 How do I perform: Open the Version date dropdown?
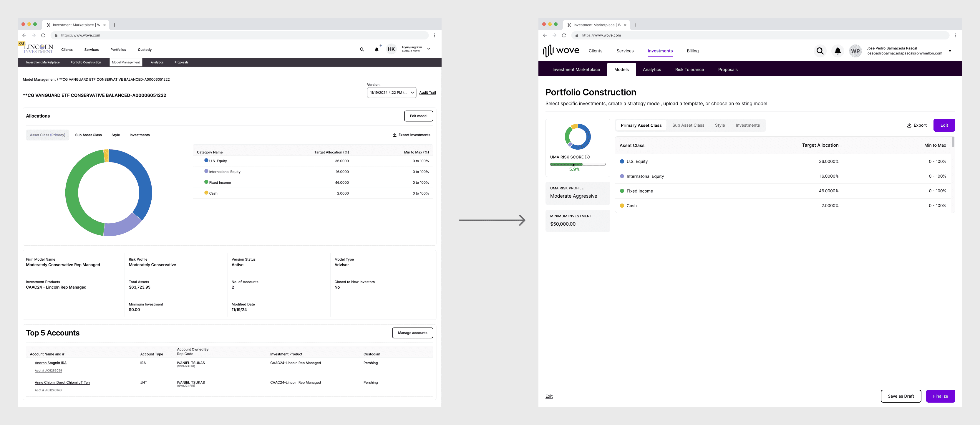391,92
